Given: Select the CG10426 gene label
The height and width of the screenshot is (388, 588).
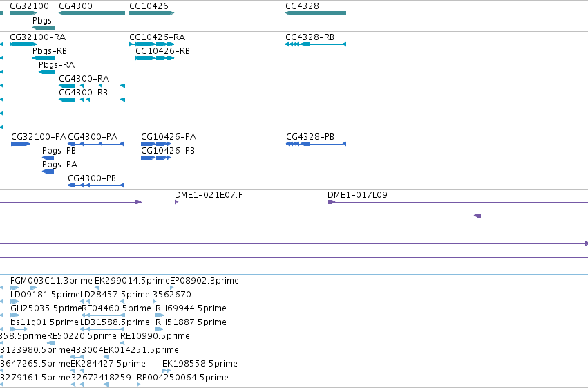Looking at the screenshot, I should pos(149,6).
